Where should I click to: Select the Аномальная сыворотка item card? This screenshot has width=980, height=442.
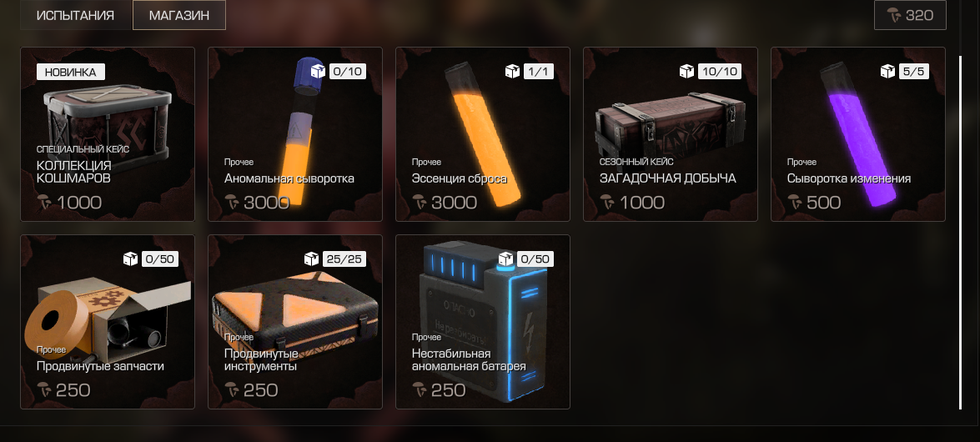pyautogui.click(x=295, y=134)
